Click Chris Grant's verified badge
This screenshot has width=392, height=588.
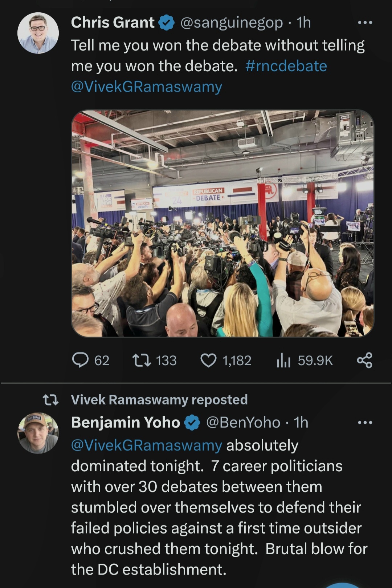pyautogui.click(x=167, y=23)
